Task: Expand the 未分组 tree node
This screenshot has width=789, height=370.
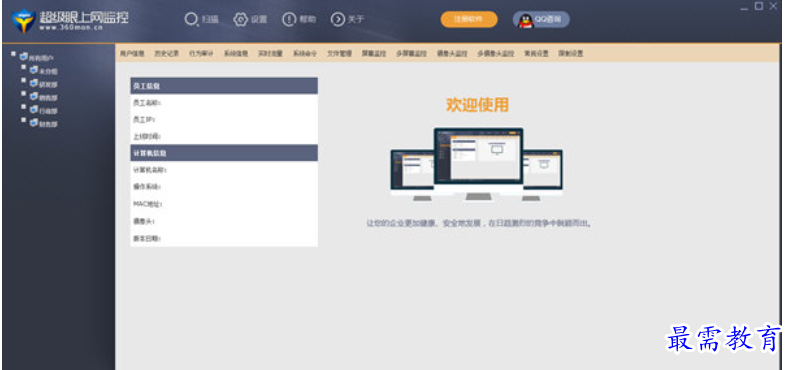Action: click(24, 67)
